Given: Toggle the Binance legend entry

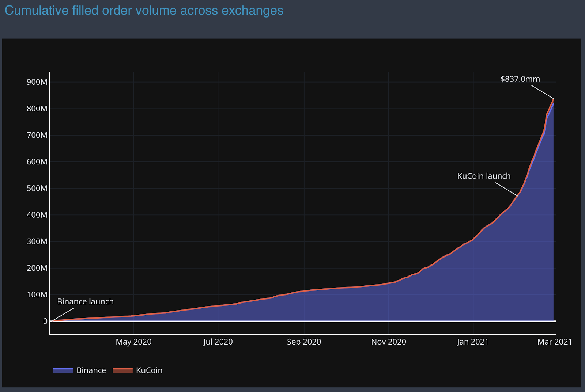Looking at the screenshot, I should 91,370.
